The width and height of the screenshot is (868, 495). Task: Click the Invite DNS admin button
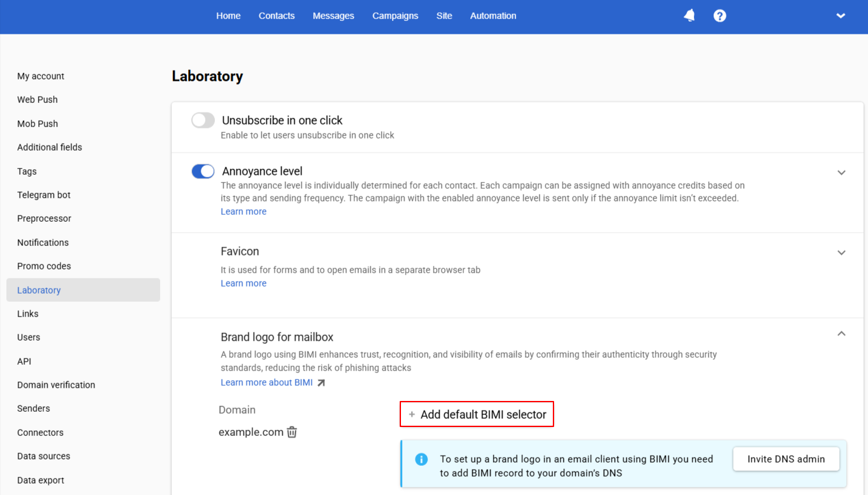[x=786, y=459]
